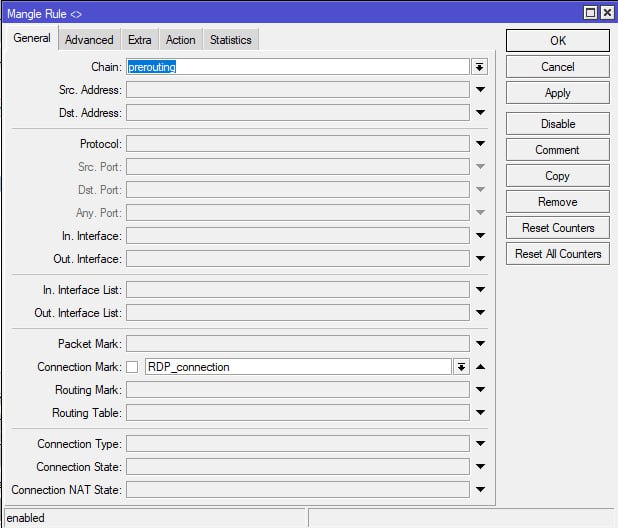The width and height of the screenshot is (618, 528).
Task: Open the Chain dropdown list
Action: (479, 67)
